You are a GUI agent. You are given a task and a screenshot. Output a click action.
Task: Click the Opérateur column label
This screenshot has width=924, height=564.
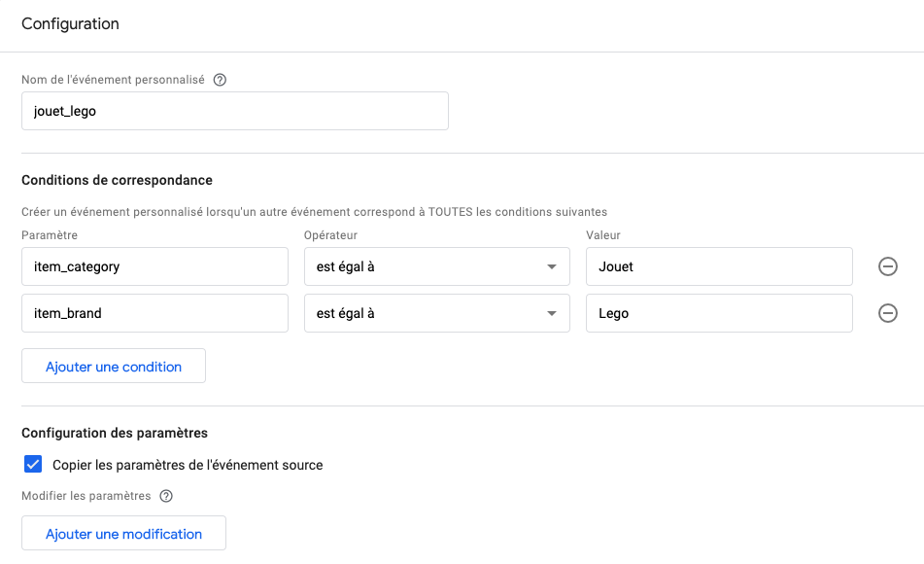click(x=330, y=234)
